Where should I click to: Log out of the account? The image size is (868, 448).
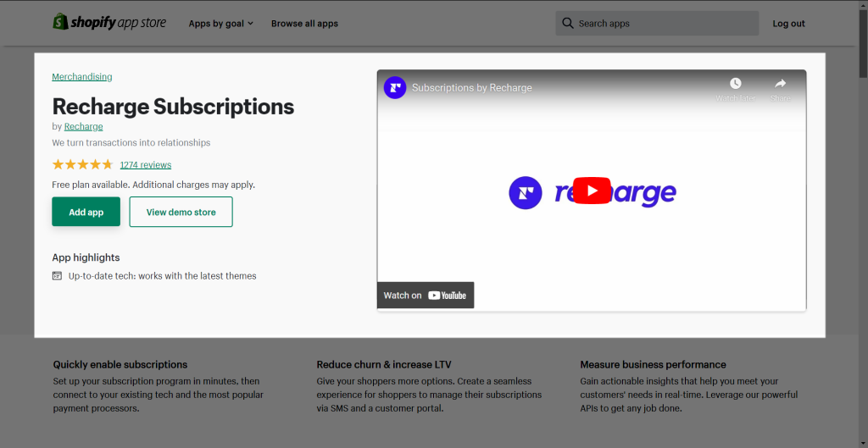pos(789,23)
